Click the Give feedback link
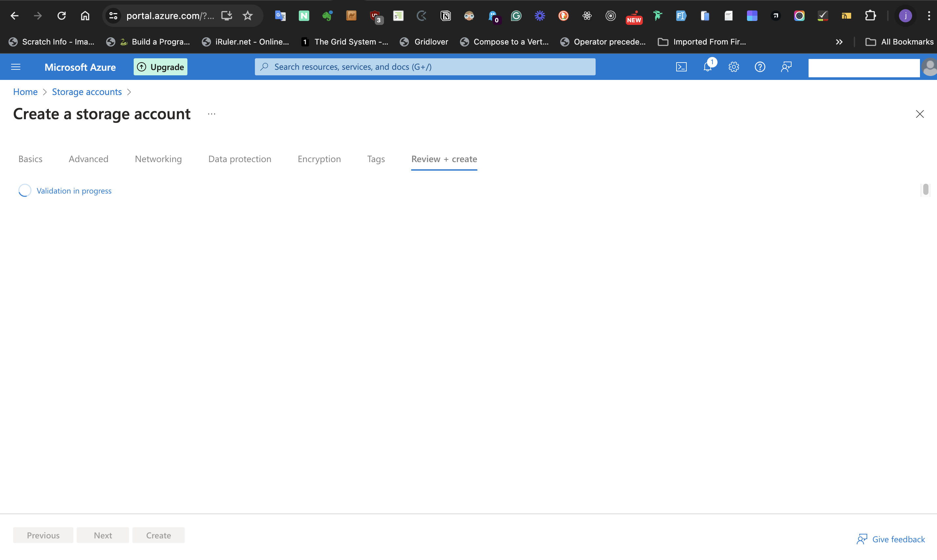Screen dimensions: 937x560 pos(898,539)
